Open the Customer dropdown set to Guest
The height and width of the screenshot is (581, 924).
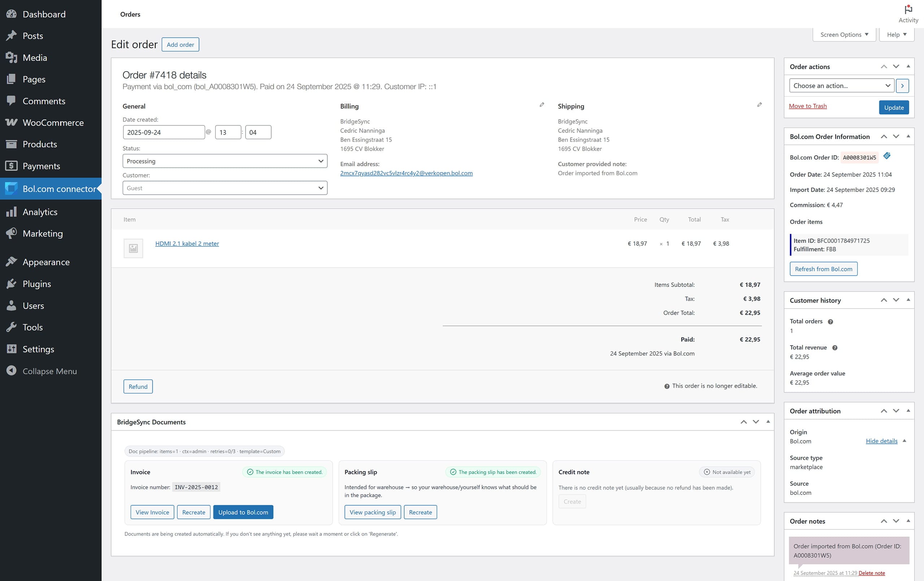(x=225, y=188)
